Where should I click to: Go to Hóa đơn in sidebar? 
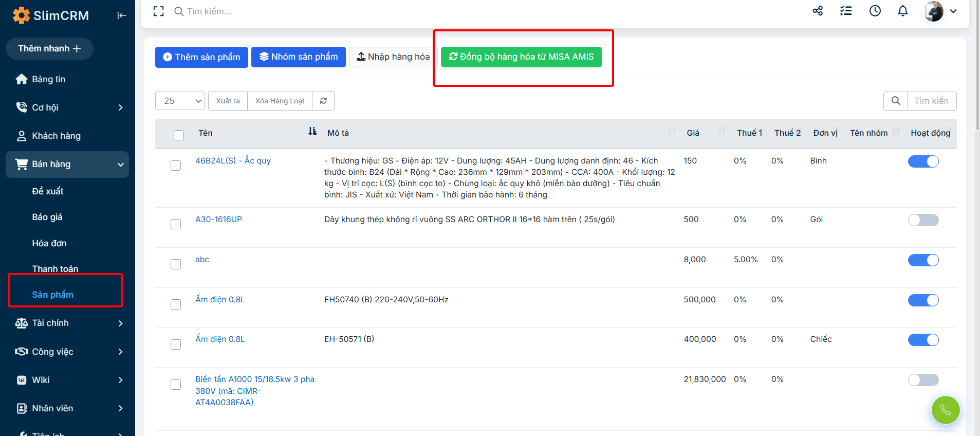coord(49,243)
